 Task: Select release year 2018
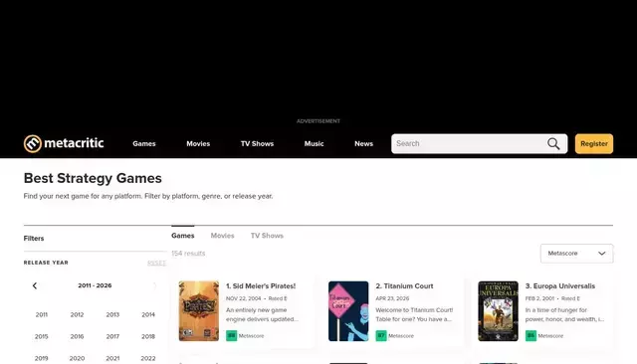(148, 336)
